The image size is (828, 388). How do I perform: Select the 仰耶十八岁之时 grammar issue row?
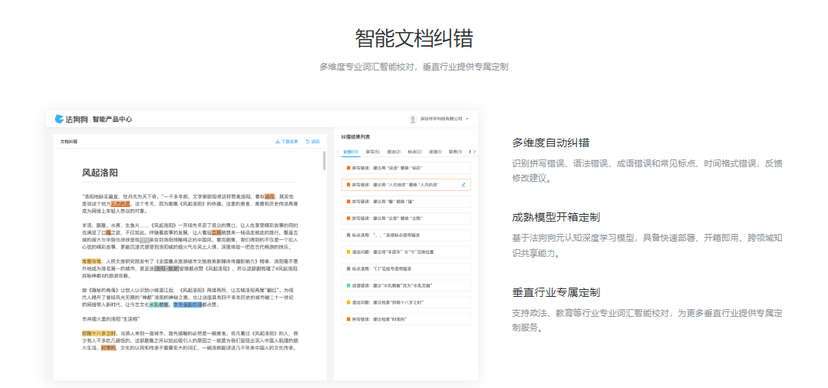(x=406, y=302)
